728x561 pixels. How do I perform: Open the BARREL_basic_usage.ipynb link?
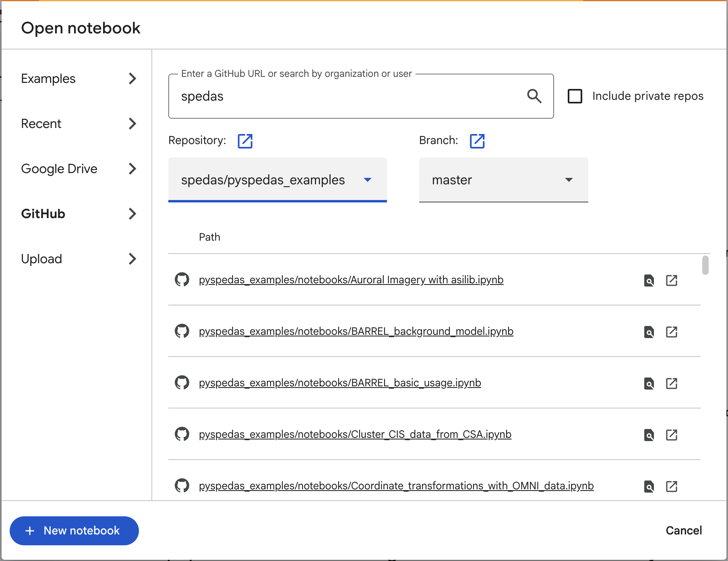(x=340, y=383)
